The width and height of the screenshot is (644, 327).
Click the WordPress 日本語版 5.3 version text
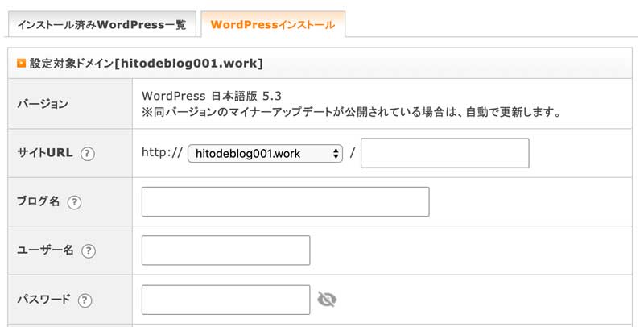212,96
